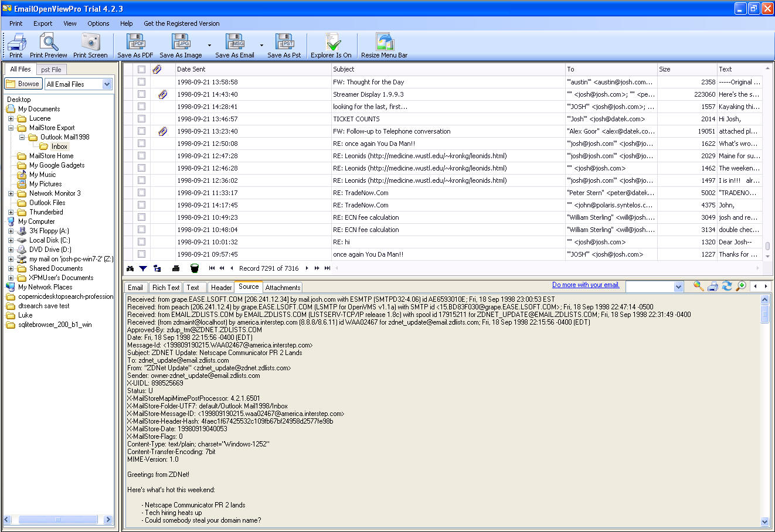Click the 'Do more with your email' link

[586, 285]
